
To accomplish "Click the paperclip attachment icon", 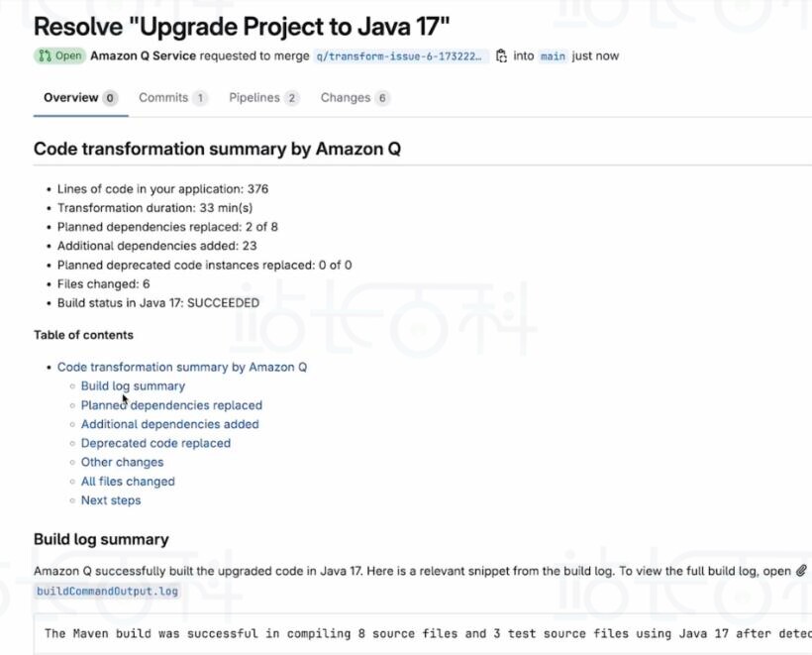I will 801,571.
